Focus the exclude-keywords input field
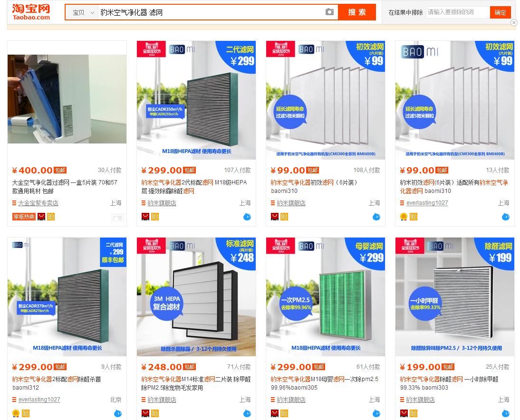520x420 pixels. pyautogui.click(x=458, y=12)
